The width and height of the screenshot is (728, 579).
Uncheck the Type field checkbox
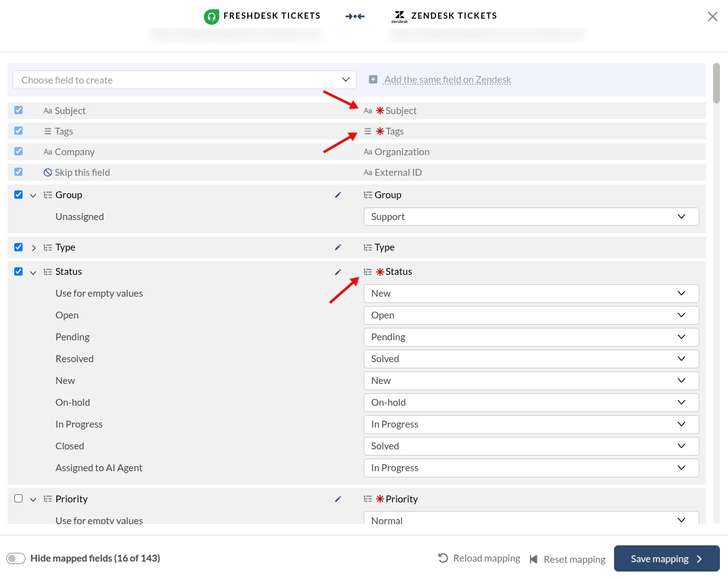point(18,247)
